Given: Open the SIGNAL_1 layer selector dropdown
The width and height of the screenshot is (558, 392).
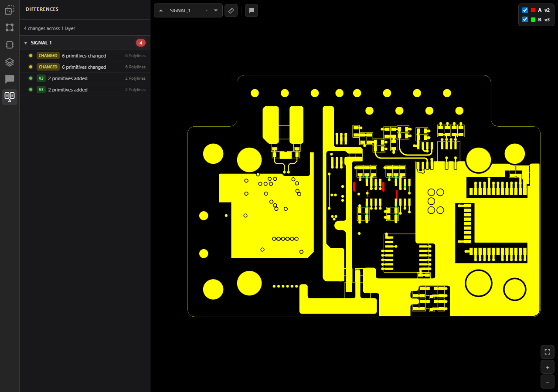Looking at the screenshot, I should coord(188,10).
